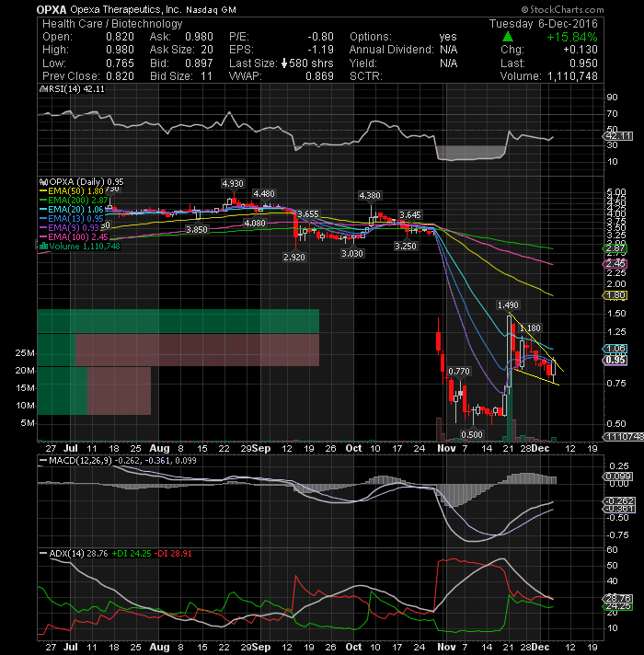Click the 3.030 low price label
Screen dimensions: 644x655
[352, 254]
